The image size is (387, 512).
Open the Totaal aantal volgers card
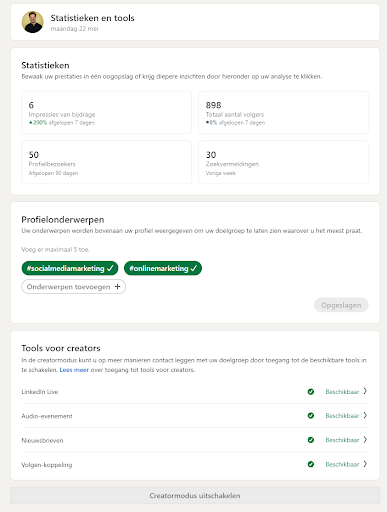coord(284,113)
